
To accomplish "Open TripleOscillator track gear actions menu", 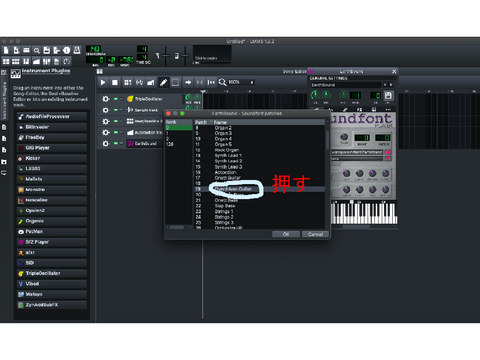I will [x=106, y=99].
